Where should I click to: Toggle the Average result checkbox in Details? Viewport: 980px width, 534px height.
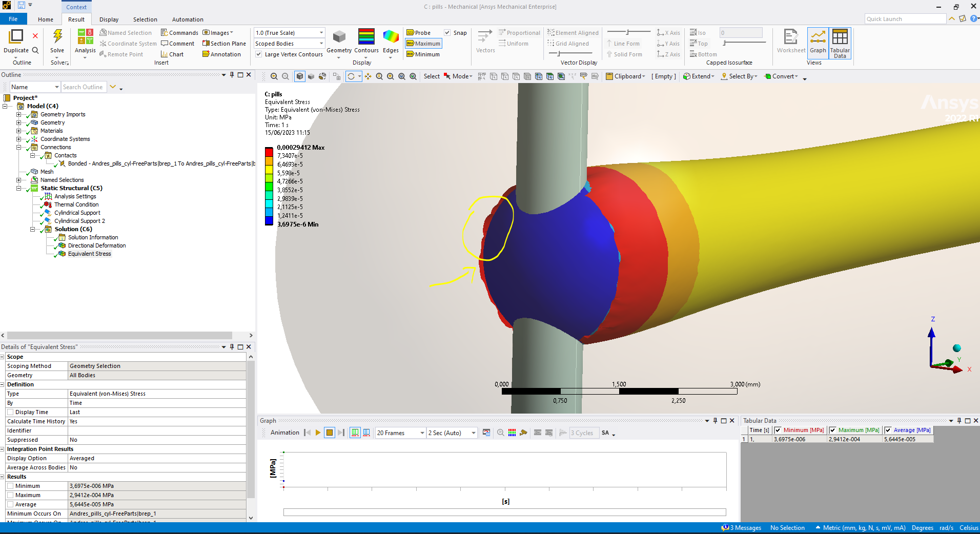point(10,504)
